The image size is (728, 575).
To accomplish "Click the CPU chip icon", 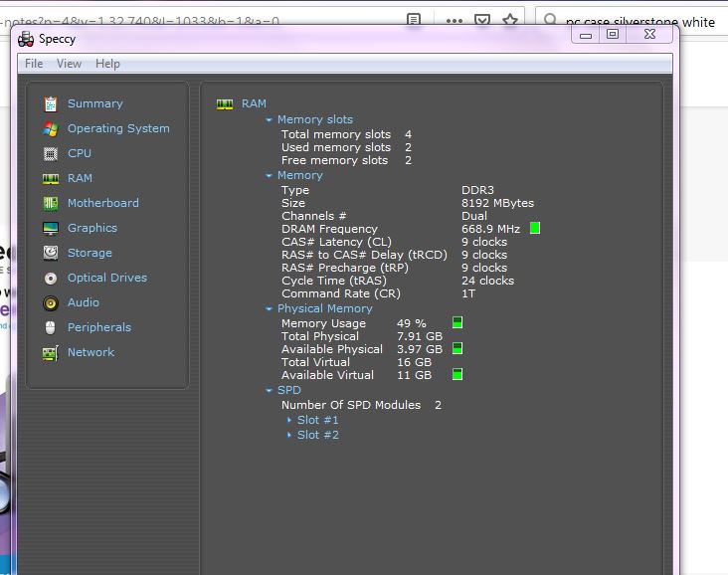I will [50, 154].
